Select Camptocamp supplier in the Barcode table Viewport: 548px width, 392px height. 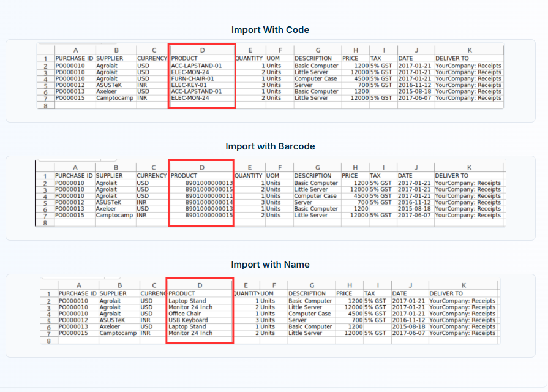114,215
